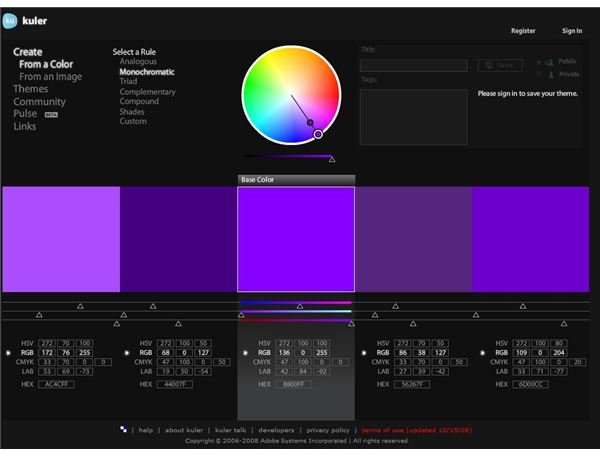600x456 pixels.
Task: Open the kuler talk link
Action: click(x=231, y=430)
